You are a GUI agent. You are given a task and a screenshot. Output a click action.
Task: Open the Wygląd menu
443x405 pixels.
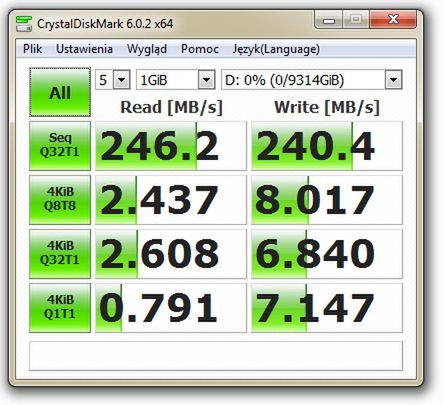(x=147, y=49)
